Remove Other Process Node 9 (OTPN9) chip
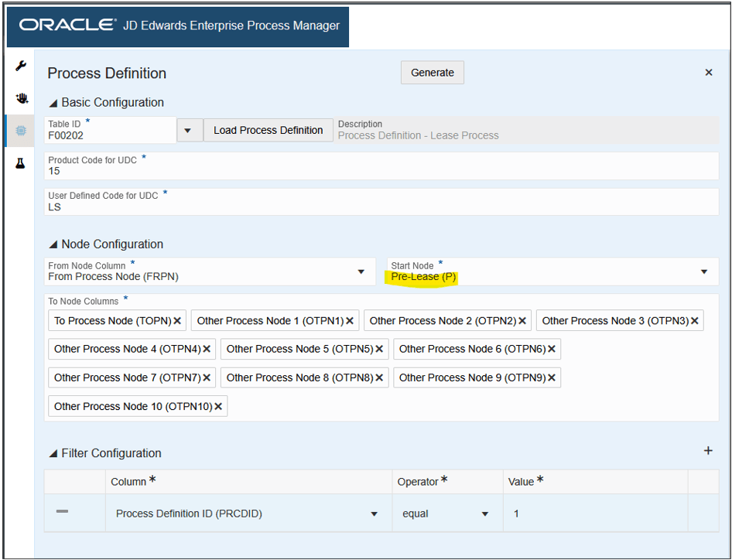 [552, 377]
